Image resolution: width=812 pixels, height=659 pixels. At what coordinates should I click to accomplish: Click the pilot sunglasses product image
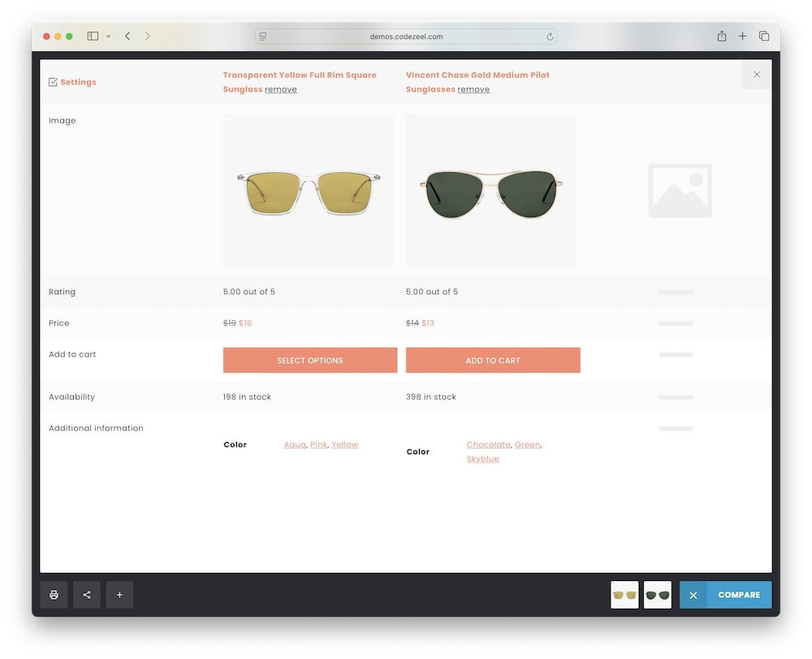point(491,191)
